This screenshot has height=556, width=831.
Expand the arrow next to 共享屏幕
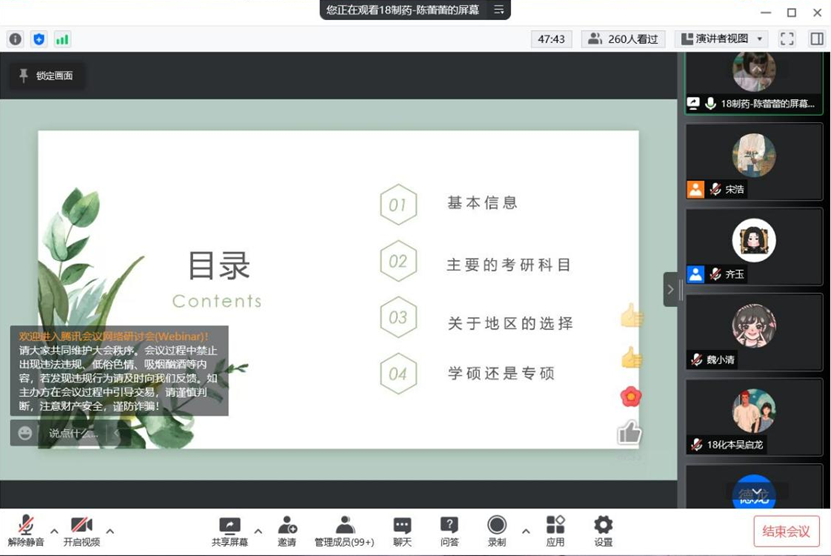(258, 531)
